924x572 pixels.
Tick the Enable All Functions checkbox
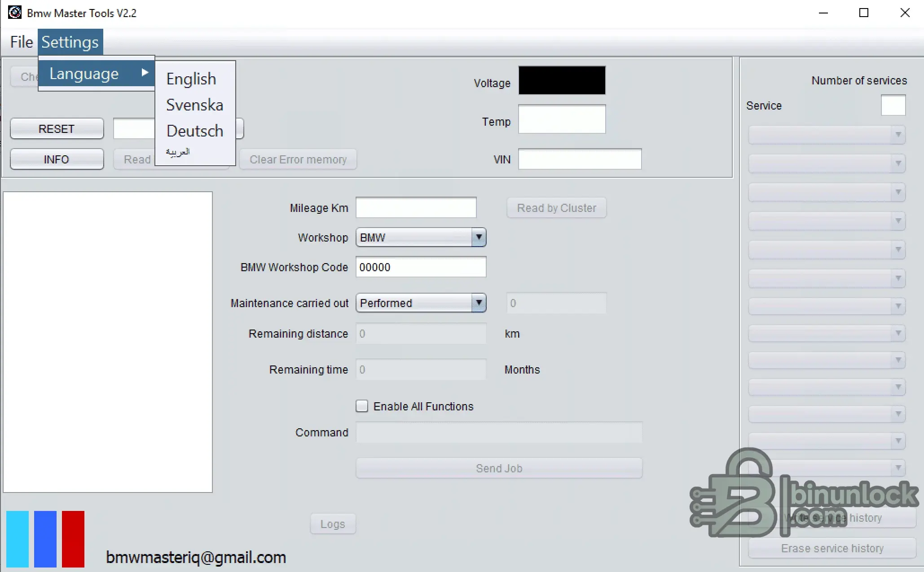[x=362, y=406]
